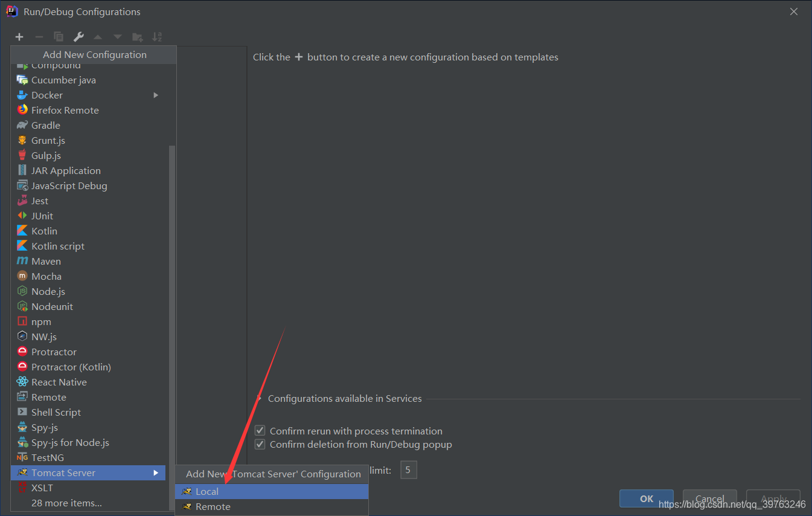Click the Sort Configurations alphabetically icon
The width and height of the screenshot is (812, 516).
(x=157, y=37)
